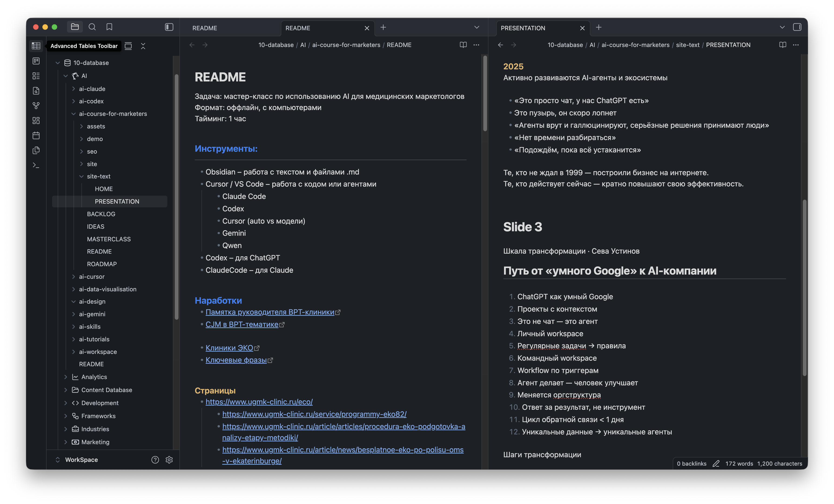
Task: Click ai-course-for-marketers in the README pane breadcrumb
Action: coord(346,45)
